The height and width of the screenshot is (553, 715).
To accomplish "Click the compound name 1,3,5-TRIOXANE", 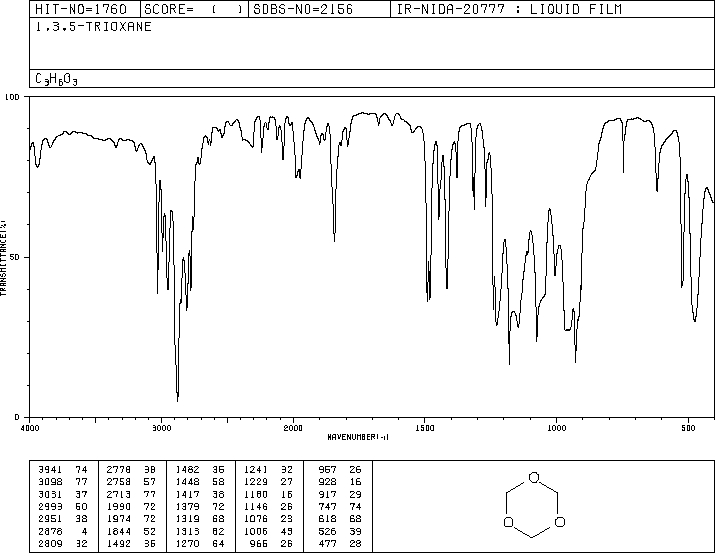I will tap(93, 27).
